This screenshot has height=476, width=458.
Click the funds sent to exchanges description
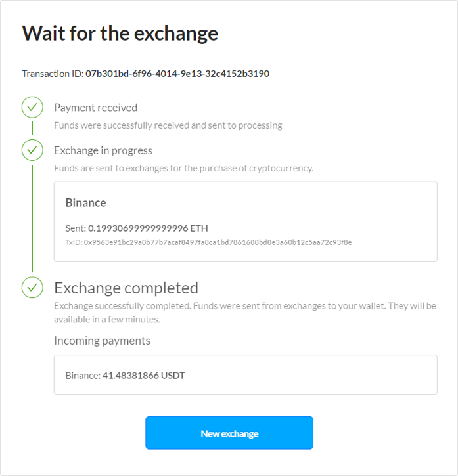click(x=183, y=168)
